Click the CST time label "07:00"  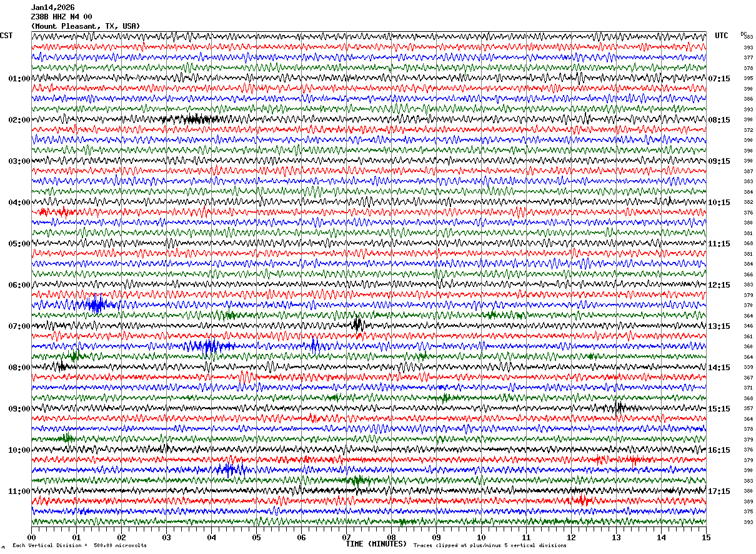19,326
